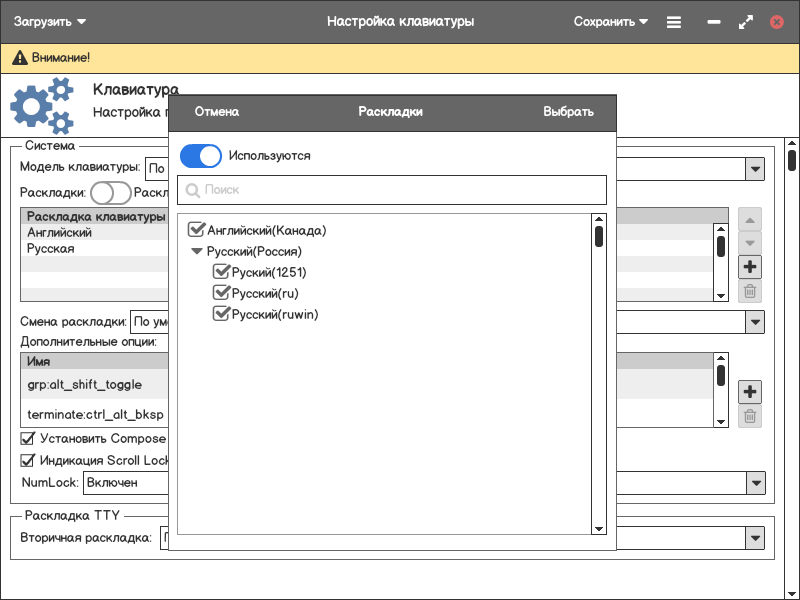Open the Загрузить menu

pos(50,22)
